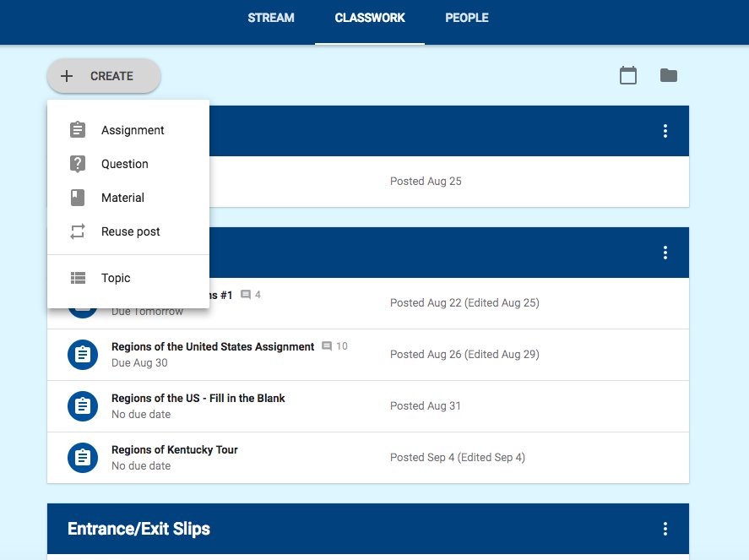
Task: Click the comment icon showing 10 comments
Action: click(x=327, y=346)
